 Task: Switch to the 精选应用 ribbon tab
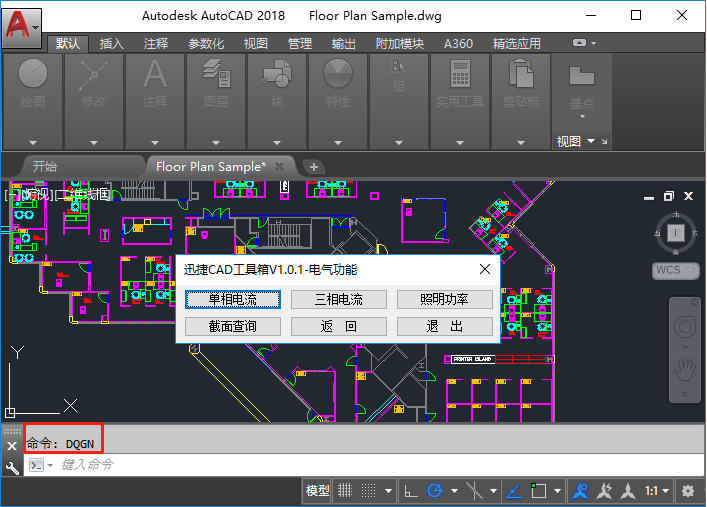517,44
